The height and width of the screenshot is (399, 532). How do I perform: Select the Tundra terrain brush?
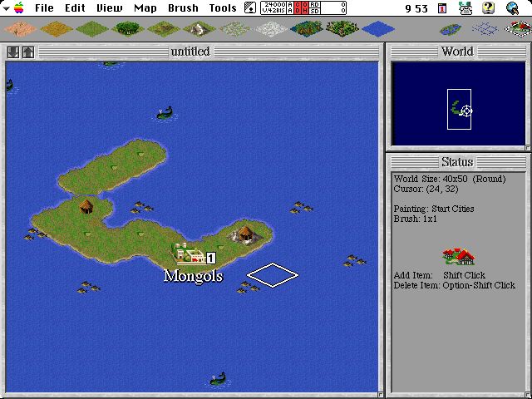point(235,28)
